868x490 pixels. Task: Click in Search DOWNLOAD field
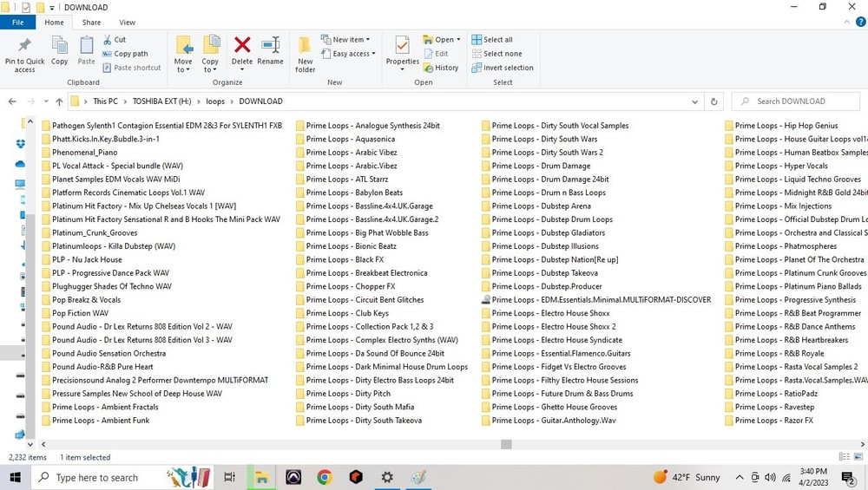[x=795, y=101]
